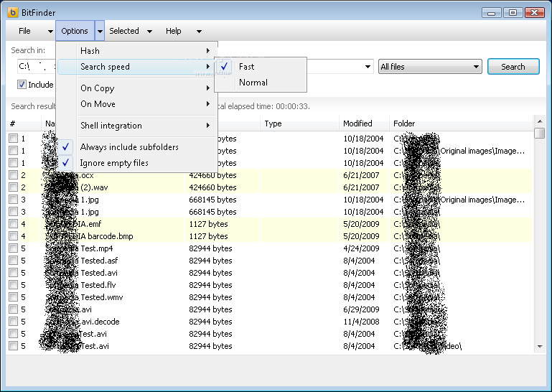
Task: Open the On Move submenu
Action: click(x=137, y=104)
